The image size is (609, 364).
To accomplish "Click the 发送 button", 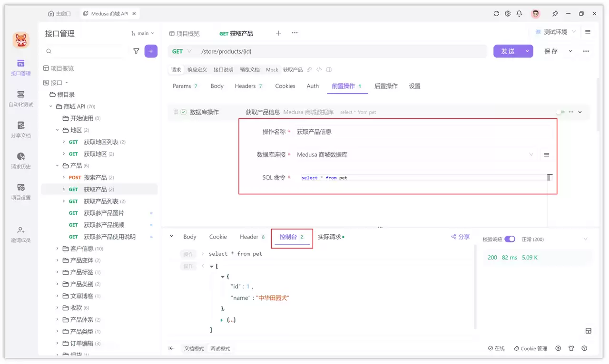I will (508, 51).
